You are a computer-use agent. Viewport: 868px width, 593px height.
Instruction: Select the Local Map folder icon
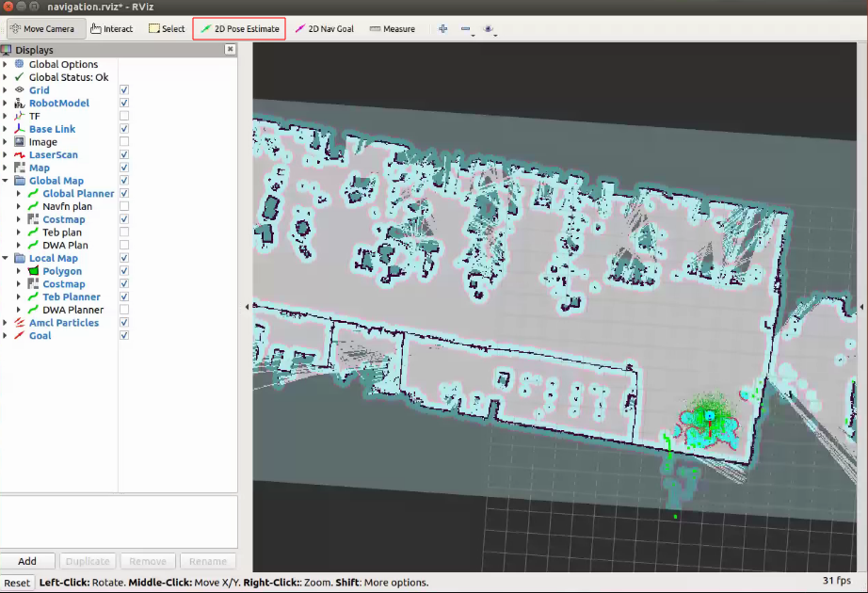[x=20, y=258]
